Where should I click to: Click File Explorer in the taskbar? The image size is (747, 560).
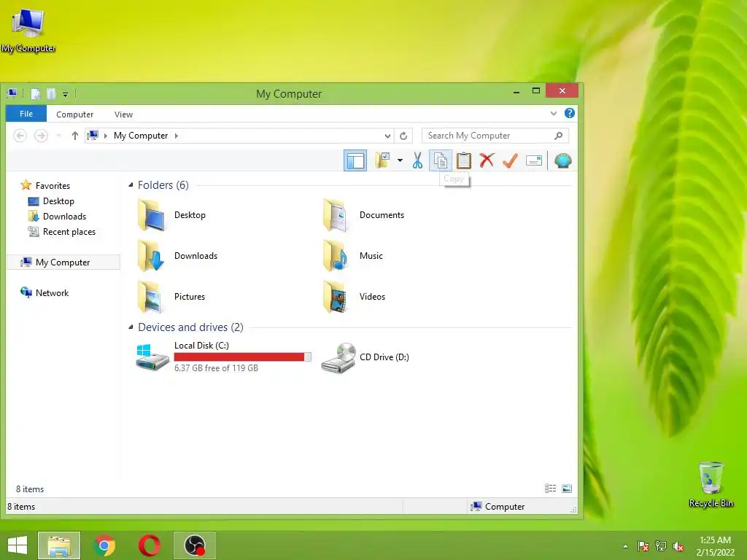click(x=59, y=545)
